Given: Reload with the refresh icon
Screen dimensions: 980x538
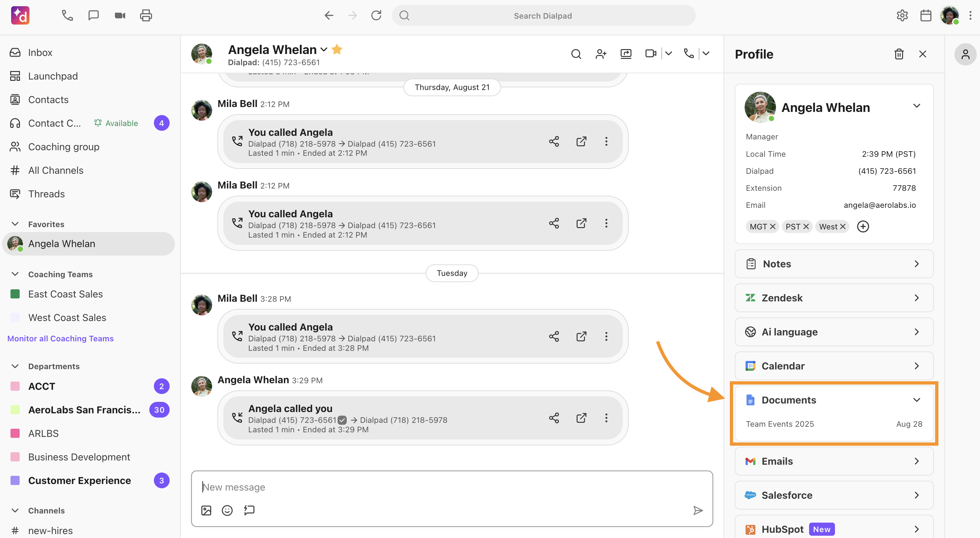Looking at the screenshot, I should tap(376, 16).
